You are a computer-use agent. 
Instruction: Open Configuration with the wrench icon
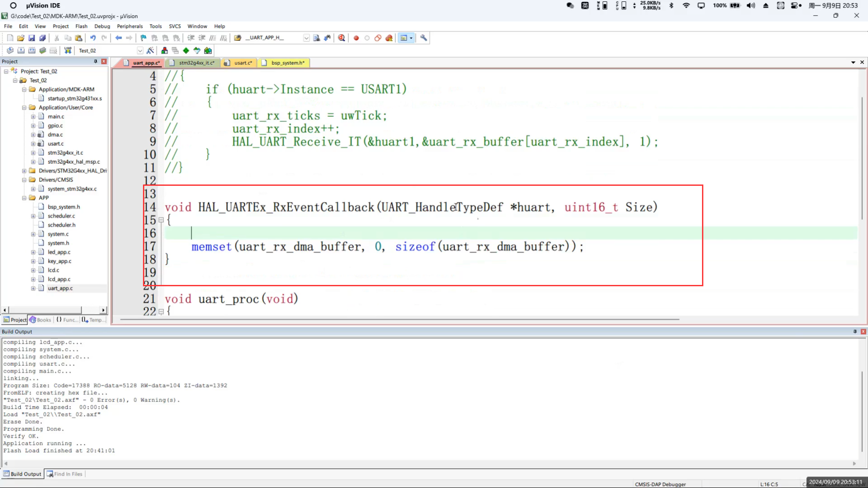(x=424, y=38)
